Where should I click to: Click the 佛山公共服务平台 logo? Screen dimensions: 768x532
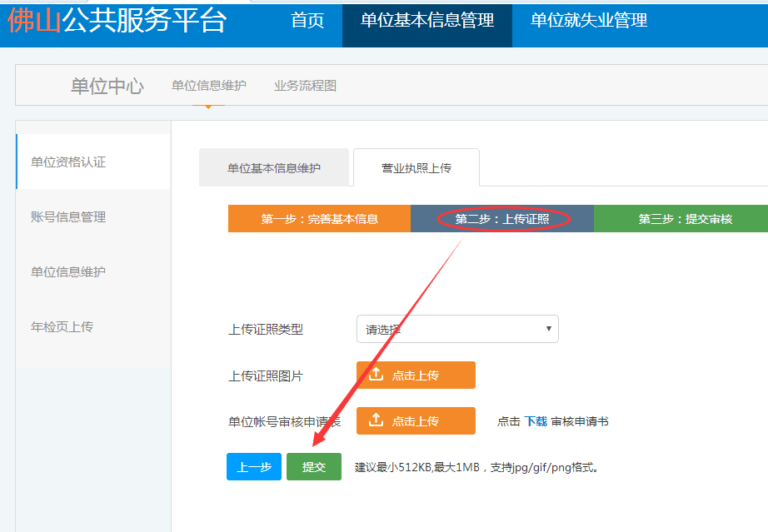(117, 21)
